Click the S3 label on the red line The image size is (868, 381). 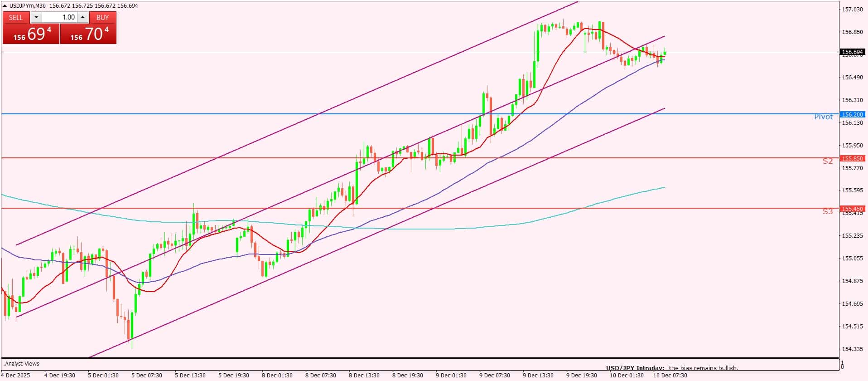point(828,211)
